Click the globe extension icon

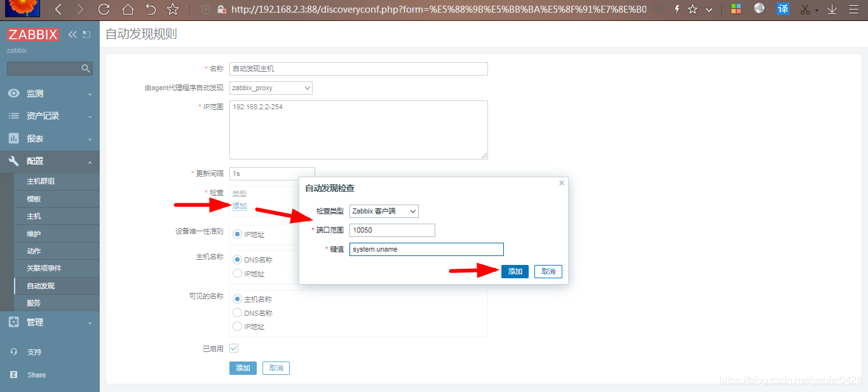[759, 8]
